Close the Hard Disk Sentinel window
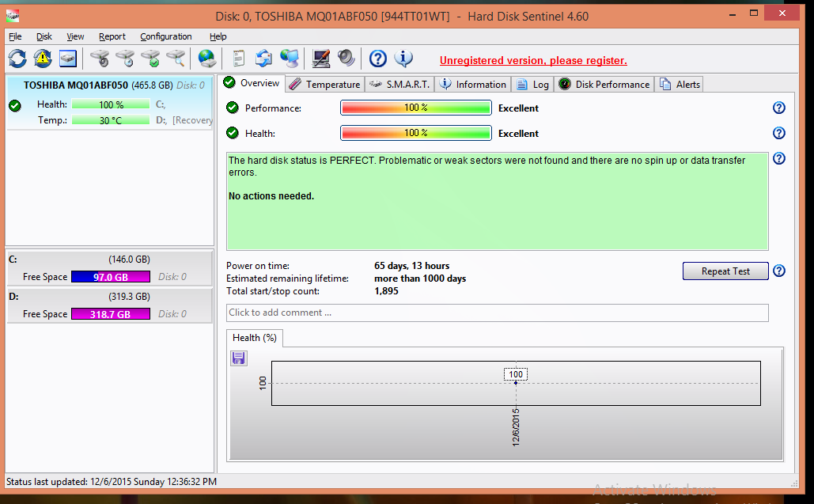814x504 pixels. pos(782,13)
